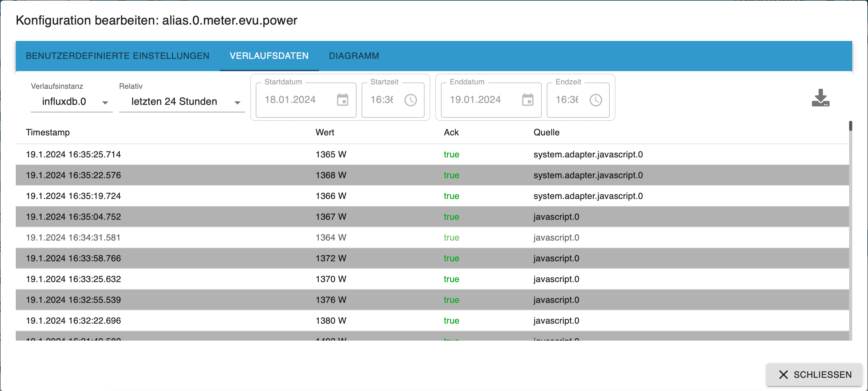The height and width of the screenshot is (391, 868).
Task: Click the row showing 1380 W
Action: 331,320
